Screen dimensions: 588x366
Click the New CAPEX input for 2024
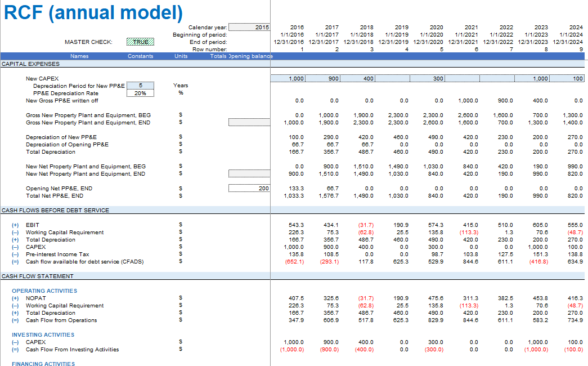567,79
